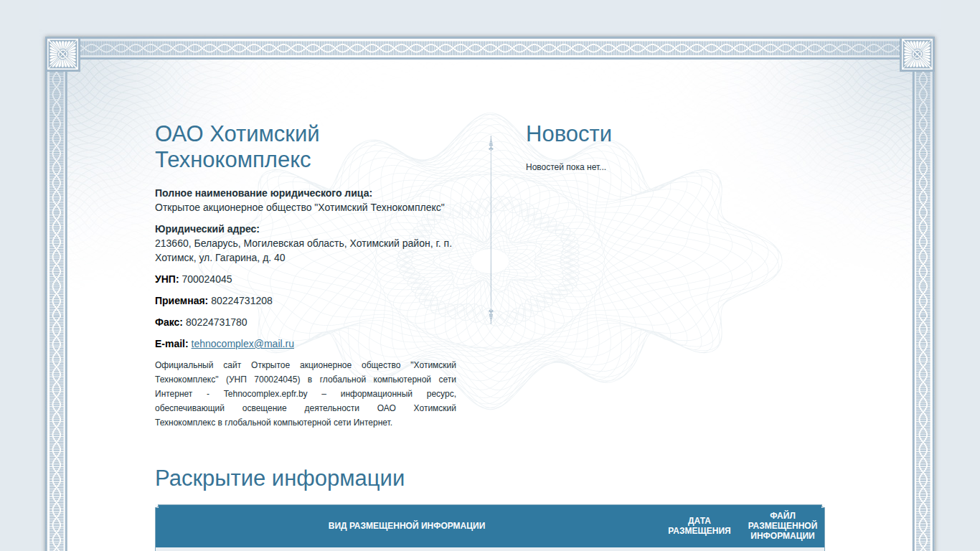The image size is (980, 551).
Task: Select the Вид размещенной информации column header
Action: (407, 526)
